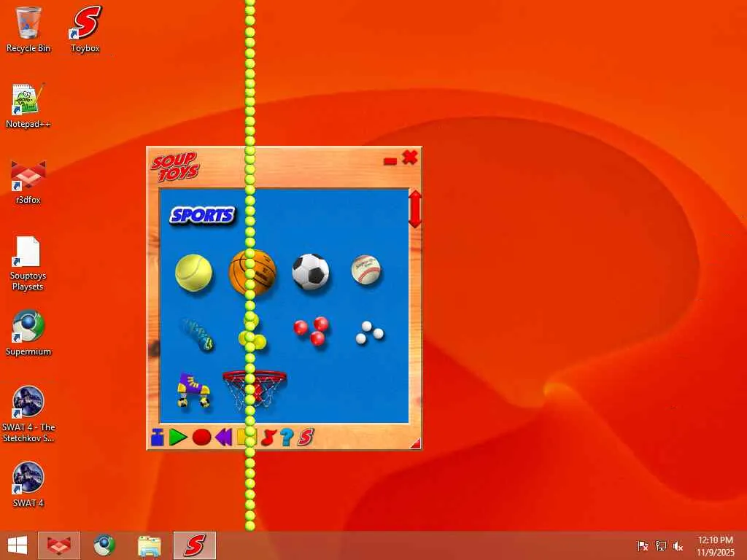Click the Souptoys taskbar button
Screen dimensions: 747x560
point(194,545)
